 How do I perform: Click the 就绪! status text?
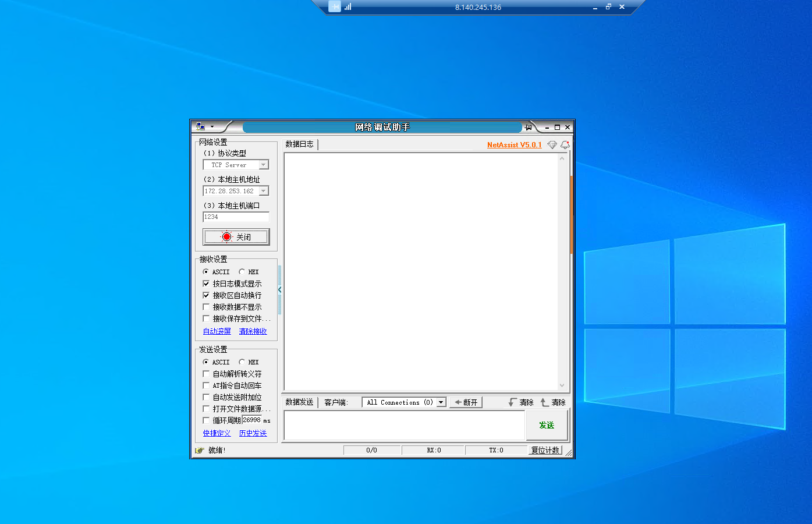click(x=217, y=450)
